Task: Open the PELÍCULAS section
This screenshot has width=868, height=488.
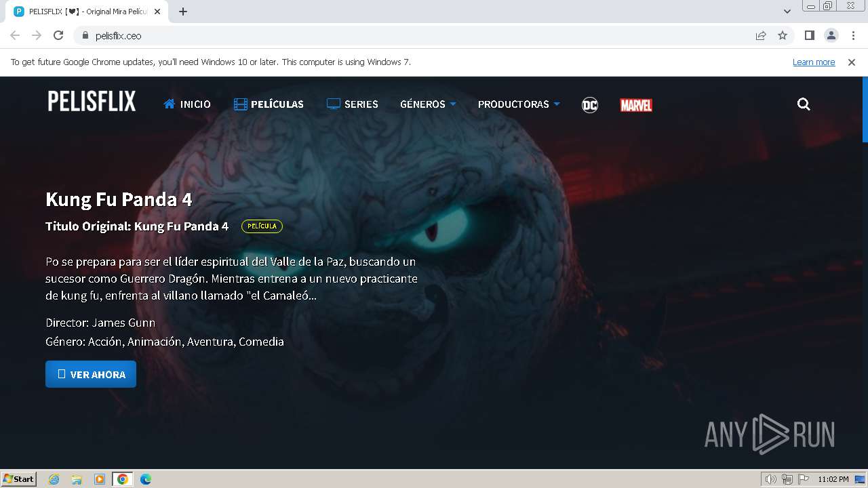Action: click(269, 104)
